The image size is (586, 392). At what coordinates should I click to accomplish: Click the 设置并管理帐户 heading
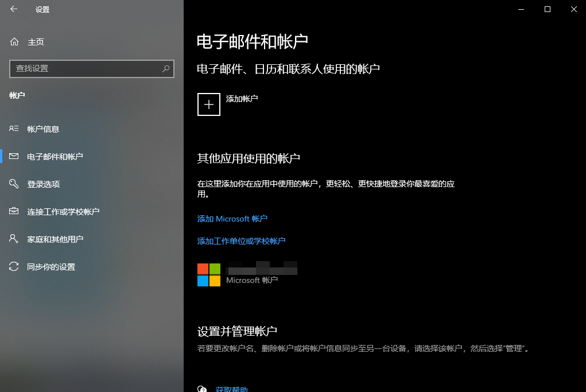(237, 331)
